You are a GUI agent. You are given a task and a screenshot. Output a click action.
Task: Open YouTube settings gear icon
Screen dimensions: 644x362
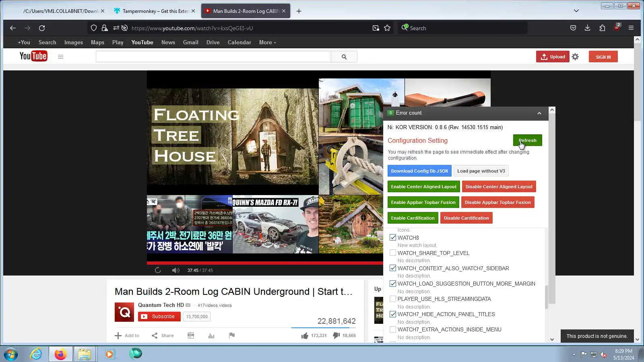point(575,57)
